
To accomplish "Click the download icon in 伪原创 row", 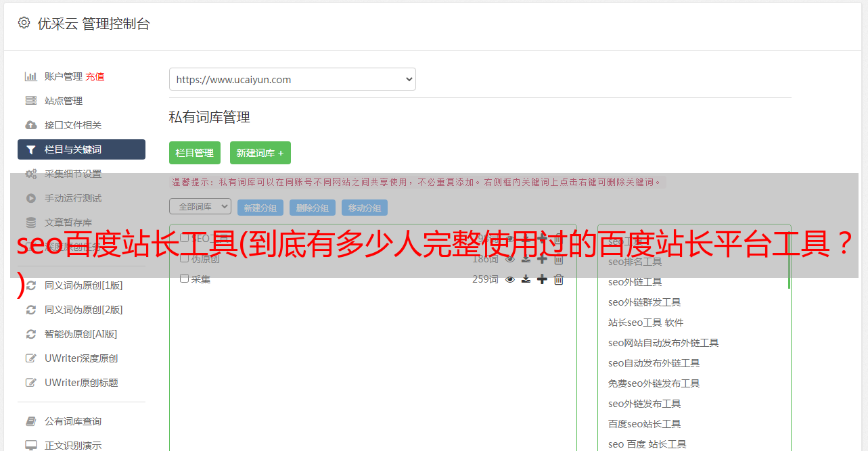I will (x=526, y=259).
